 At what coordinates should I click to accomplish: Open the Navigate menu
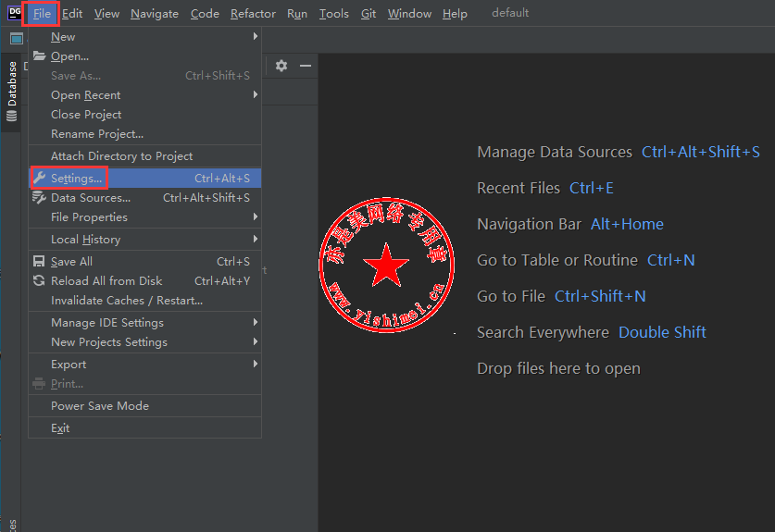pos(155,13)
